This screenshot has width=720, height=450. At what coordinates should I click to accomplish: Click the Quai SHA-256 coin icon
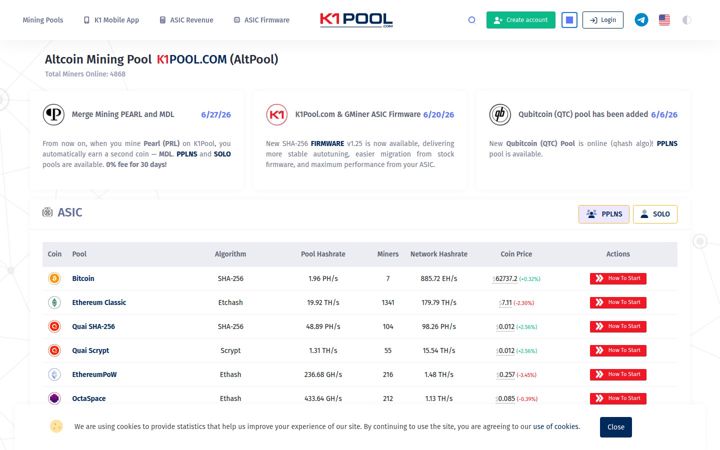coord(54,326)
